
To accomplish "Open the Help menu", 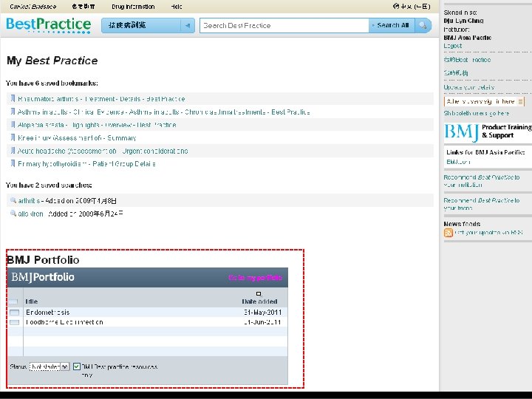I will (x=177, y=7).
